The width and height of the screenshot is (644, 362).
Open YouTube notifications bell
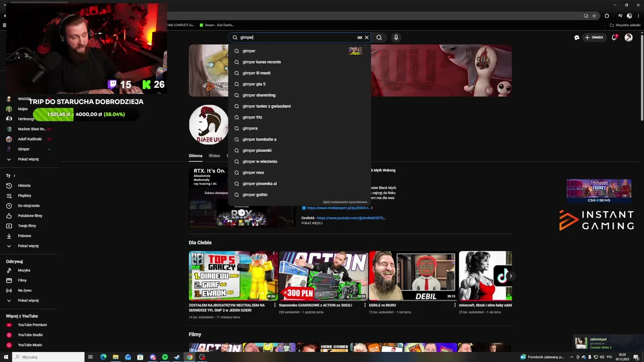click(x=614, y=37)
